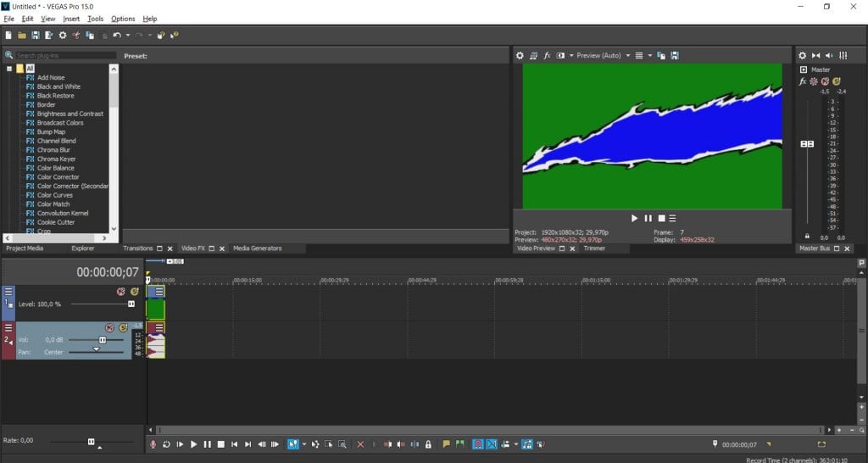Solo video track 1
Image resolution: width=868 pixels, height=463 pixels.
point(134,292)
